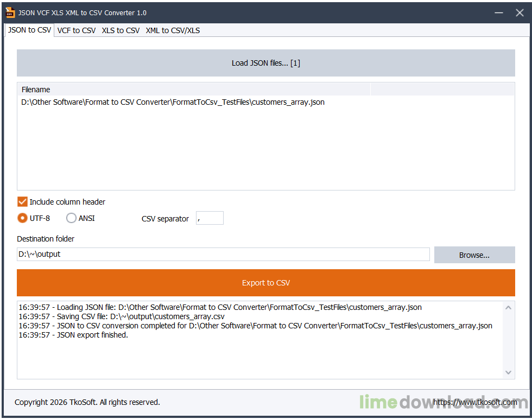Viewport: 532px width, 419px height.
Task: Click log line 'Loading JSON file'
Action: pyautogui.click(x=220, y=307)
